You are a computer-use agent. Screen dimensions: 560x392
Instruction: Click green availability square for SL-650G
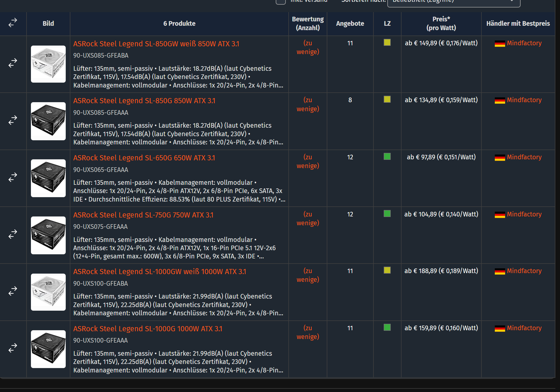387,156
